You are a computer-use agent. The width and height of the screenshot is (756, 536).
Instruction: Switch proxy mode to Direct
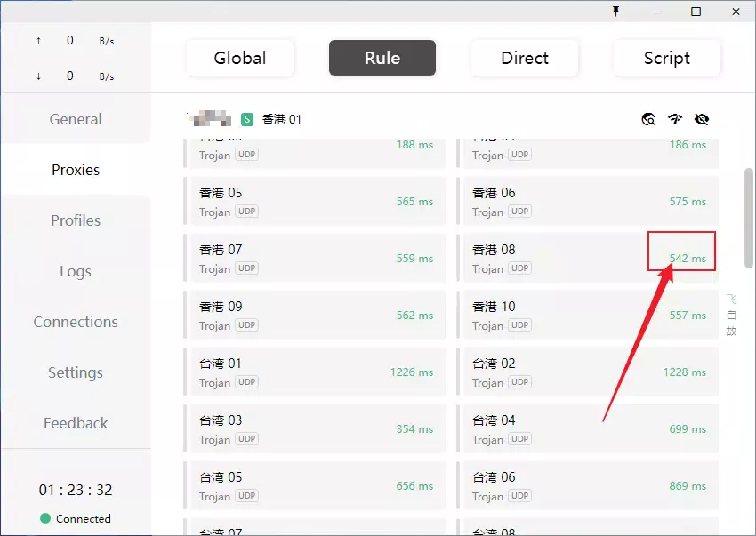coord(525,58)
